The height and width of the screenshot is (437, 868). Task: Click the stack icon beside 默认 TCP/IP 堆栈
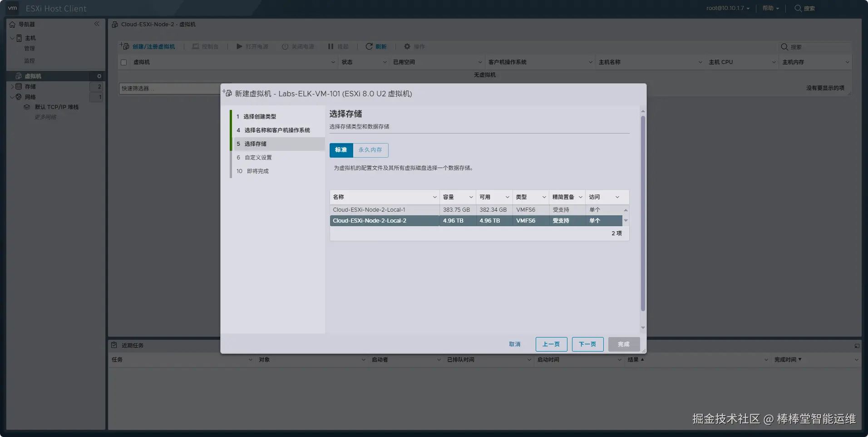point(27,107)
